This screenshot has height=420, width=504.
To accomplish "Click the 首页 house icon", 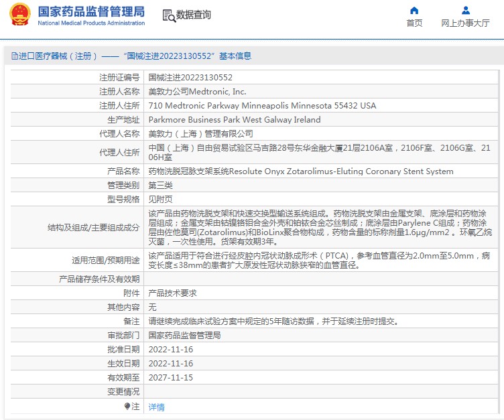I will coord(414,10).
